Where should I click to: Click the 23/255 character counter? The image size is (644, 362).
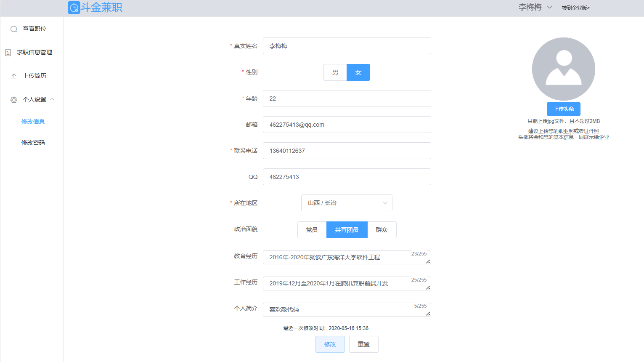click(x=419, y=254)
